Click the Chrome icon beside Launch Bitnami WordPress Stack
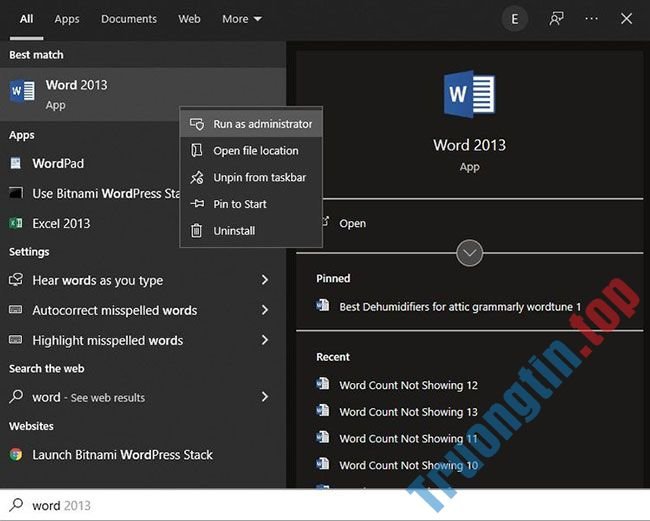Viewport: 650px width, 521px height. 16,454
